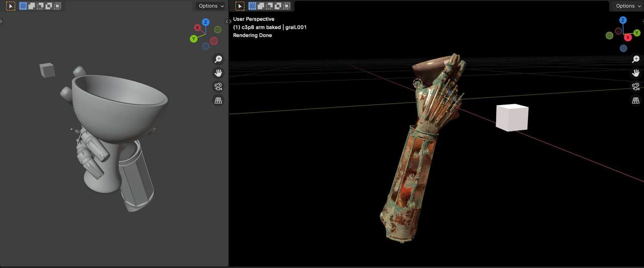Click the 'Rendering Done' status text
Image resolution: width=644 pixels, height=268 pixels.
tap(253, 35)
